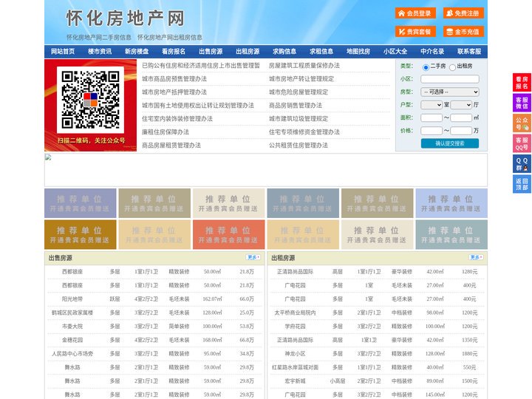Open the 户型 厅 count dropdown

[x=461, y=105]
